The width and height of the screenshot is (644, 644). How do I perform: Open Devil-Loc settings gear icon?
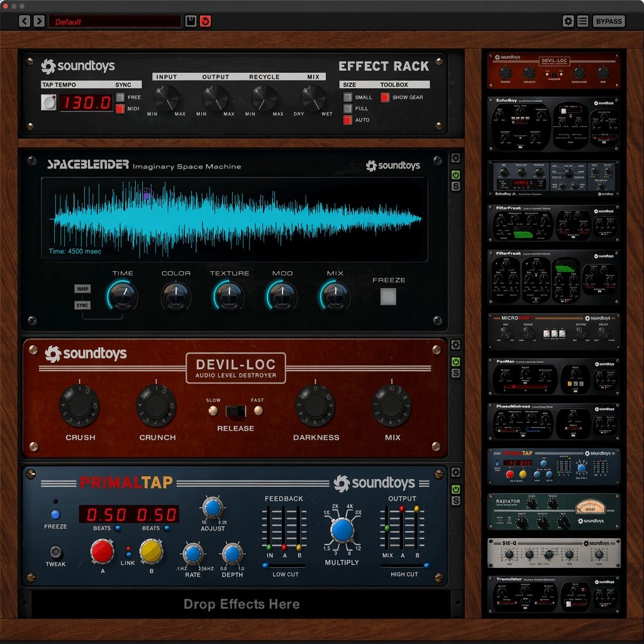click(455, 345)
